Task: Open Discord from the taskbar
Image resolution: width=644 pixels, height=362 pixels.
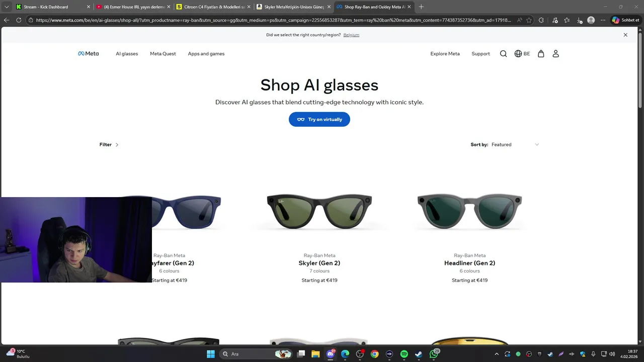Action: pyautogui.click(x=331, y=354)
